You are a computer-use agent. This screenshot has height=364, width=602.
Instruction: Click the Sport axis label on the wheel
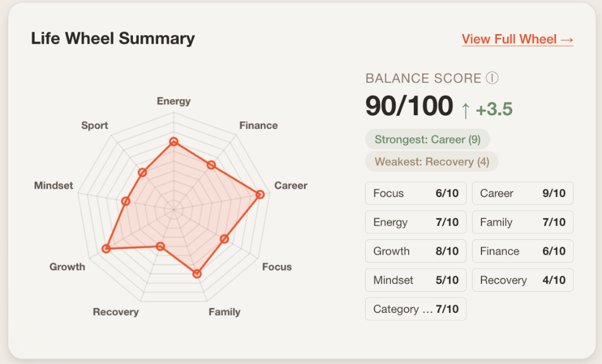click(95, 125)
